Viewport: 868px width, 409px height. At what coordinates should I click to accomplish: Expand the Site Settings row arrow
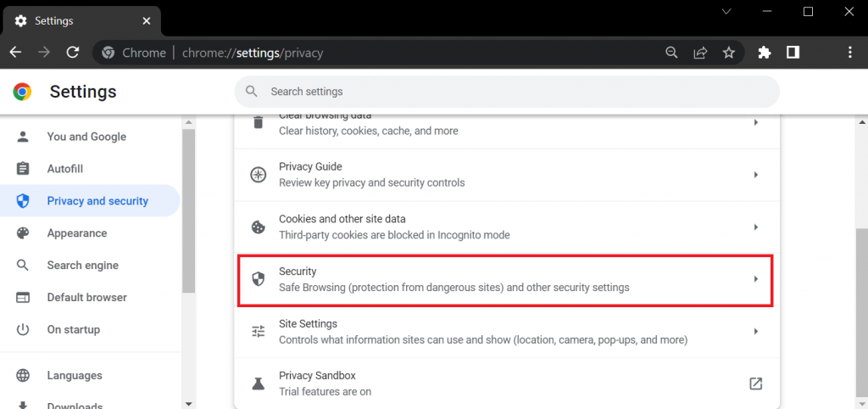pyautogui.click(x=755, y=332)
